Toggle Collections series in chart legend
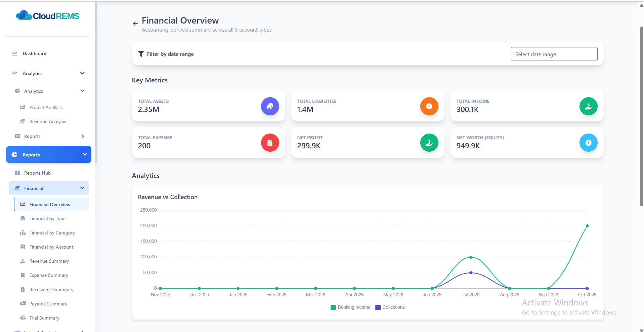The width and height of the screenshot is (644, 332). click(390, 307)
